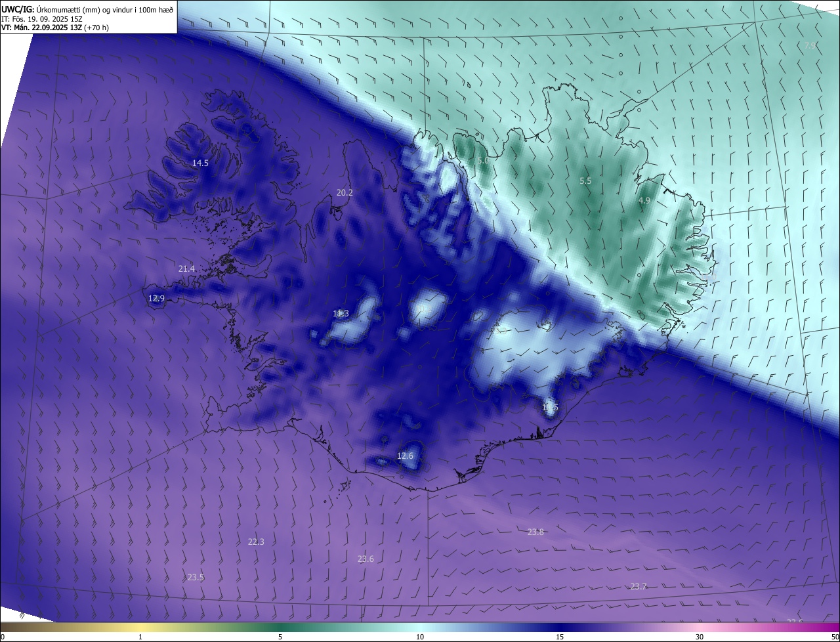Click the '5' tick on the color scale
This screenshot has width=840, height=642.
pyautogui.click(x=280, y=637)
